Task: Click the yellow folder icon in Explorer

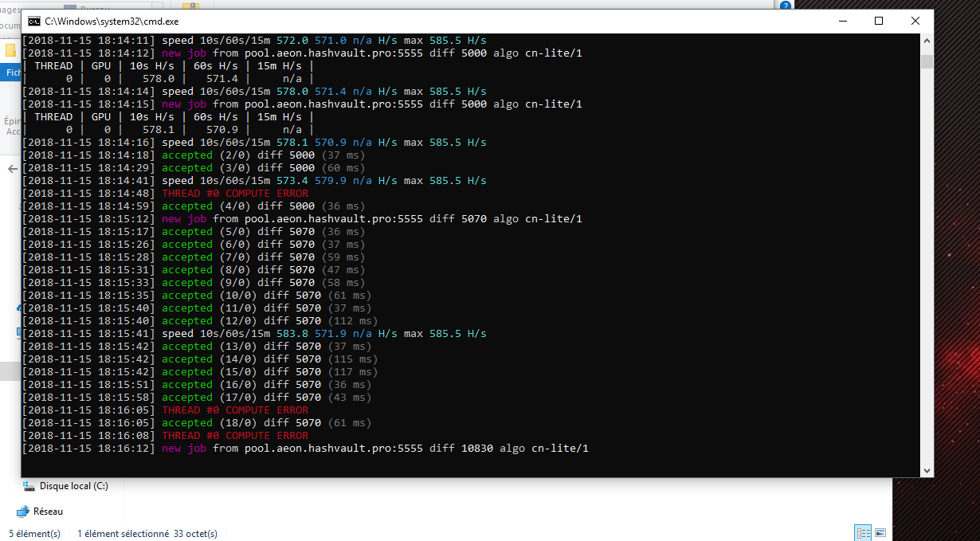Action: click(x=10, y=50)
